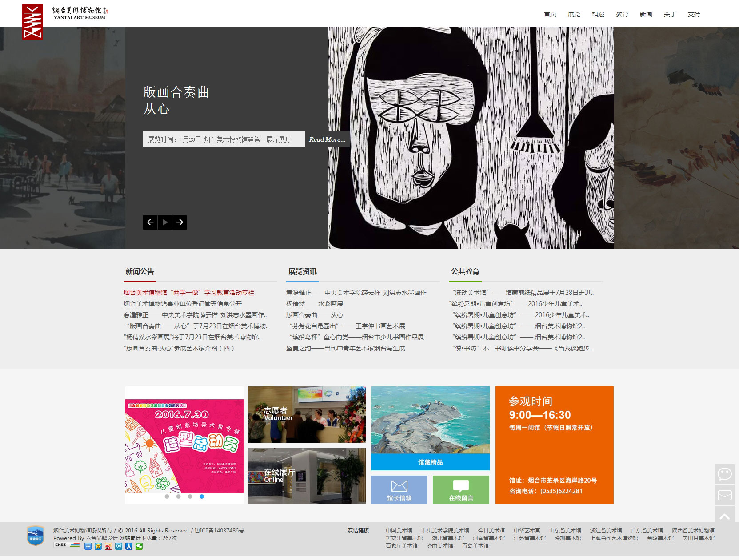Click the slideshow play button
This screenshot has height=560, width=739.
[x=165, y=222]
